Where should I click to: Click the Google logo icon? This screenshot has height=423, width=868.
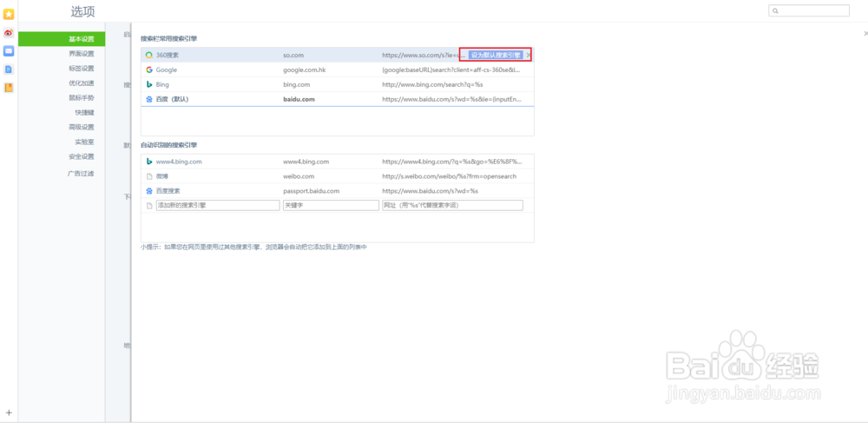(x=149, y=69)
